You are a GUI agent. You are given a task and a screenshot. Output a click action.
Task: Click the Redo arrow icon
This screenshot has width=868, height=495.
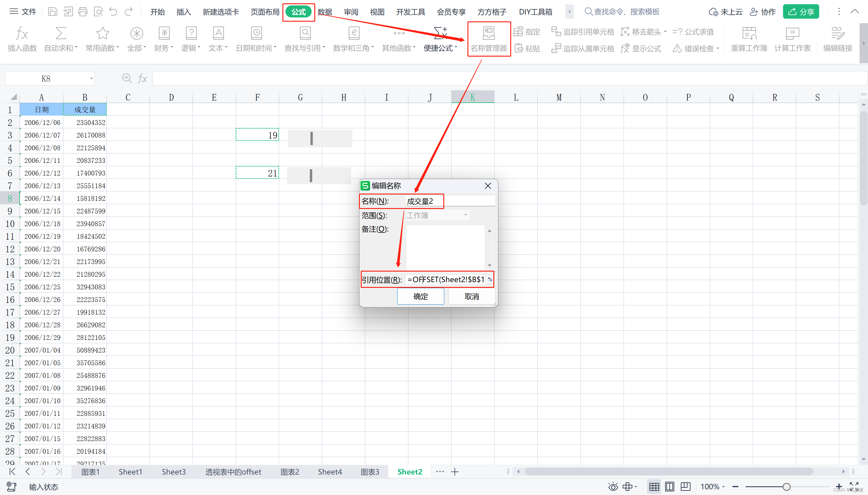(128, 12)
